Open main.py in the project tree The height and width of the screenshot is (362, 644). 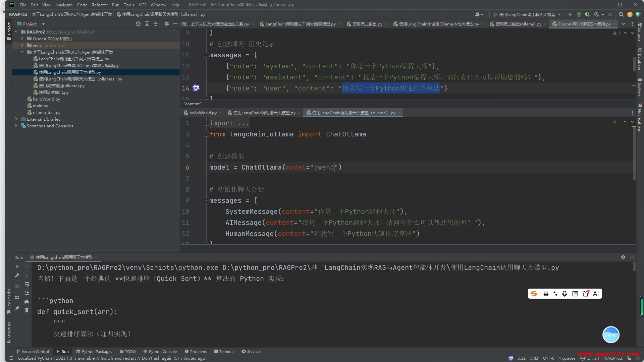coord(40,106)
